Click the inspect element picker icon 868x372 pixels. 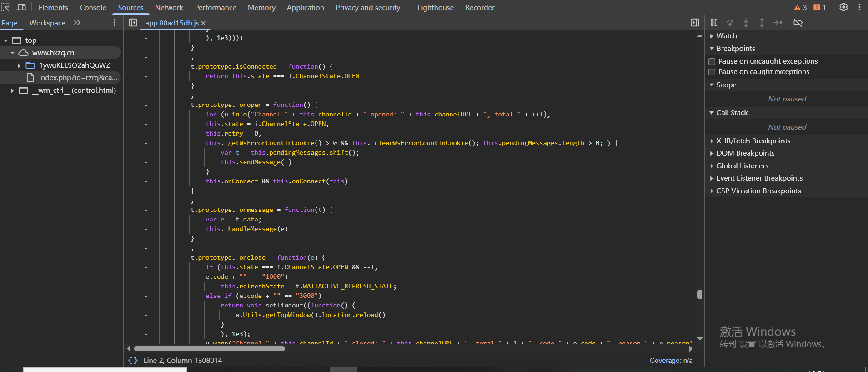(5, 7)
